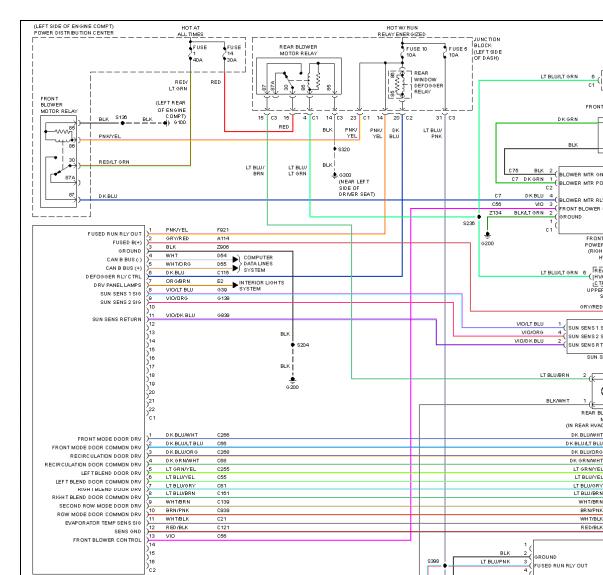603x575 pixels.
Task: Click the FRONT BLOWER CONTROL label
Action: (107, 540)
